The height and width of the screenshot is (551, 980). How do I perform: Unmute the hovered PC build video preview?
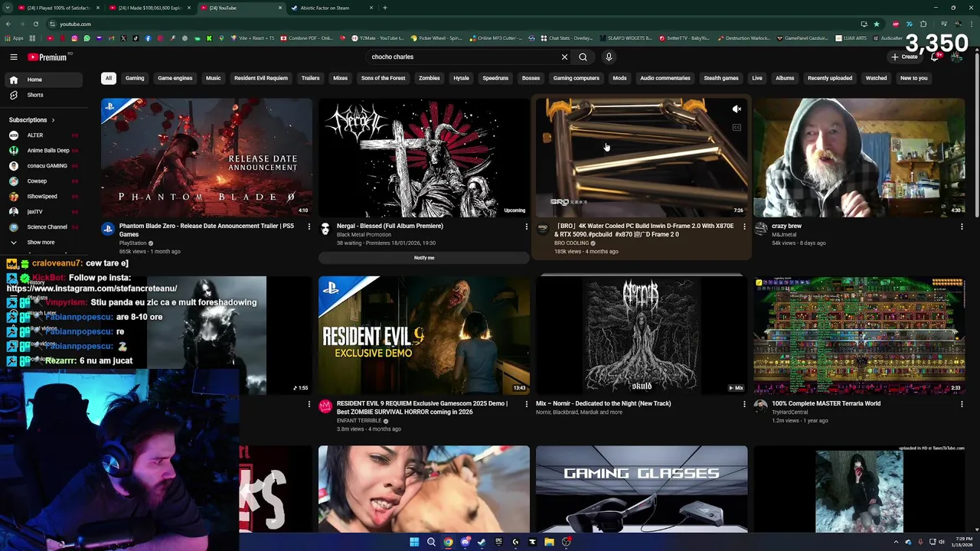click(737, 109)
